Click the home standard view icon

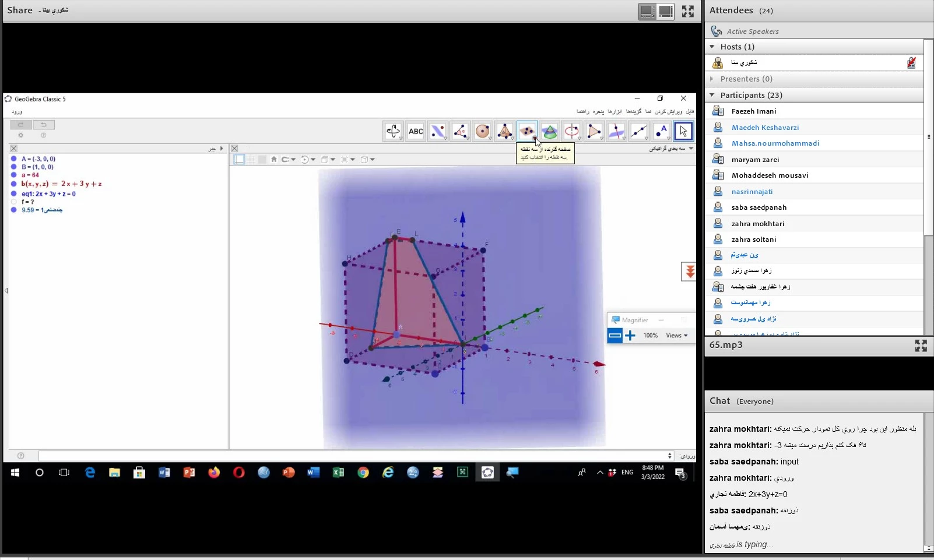(273, 159)
